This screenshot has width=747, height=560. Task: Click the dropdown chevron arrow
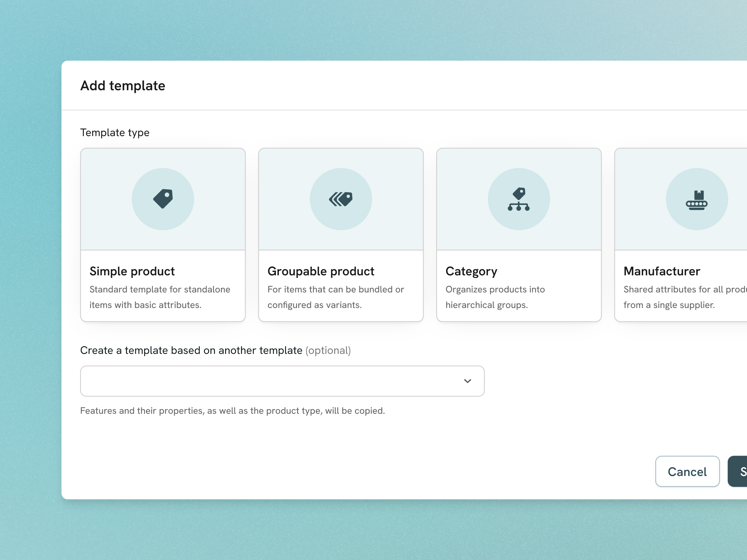[x=468, y=381]
